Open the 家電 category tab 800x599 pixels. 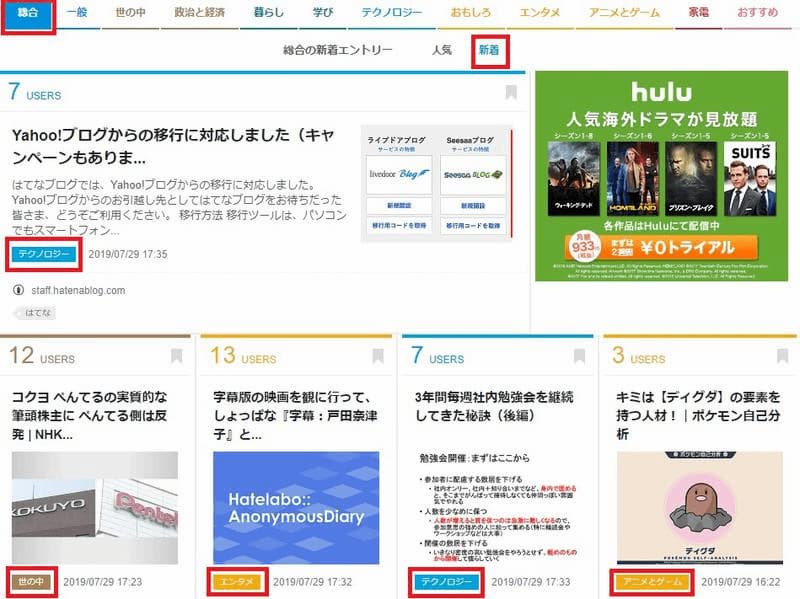tap(698, 13)
